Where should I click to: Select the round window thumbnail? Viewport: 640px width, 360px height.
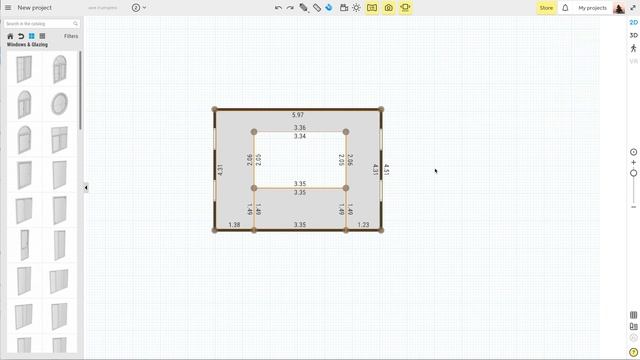pyautogui.click(x=60, y=104)
